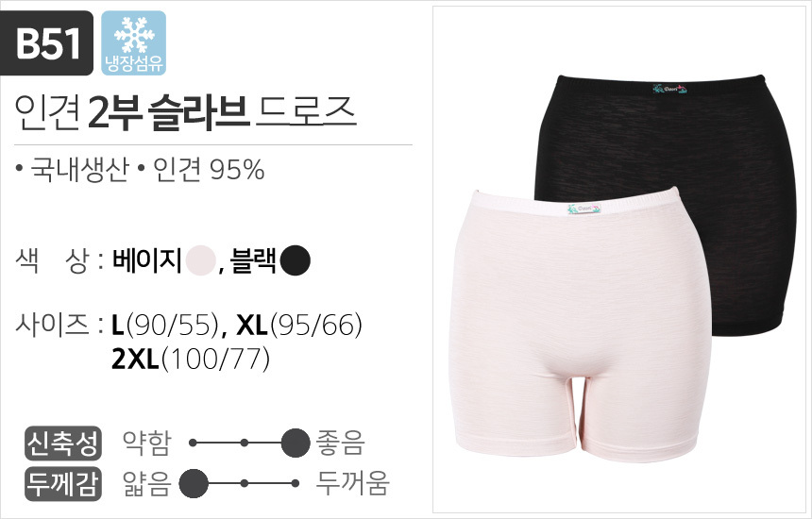Click the 두꺼움 end of thickness scale
The height and width of the screenshot is (519, 812).
point(353,483)
